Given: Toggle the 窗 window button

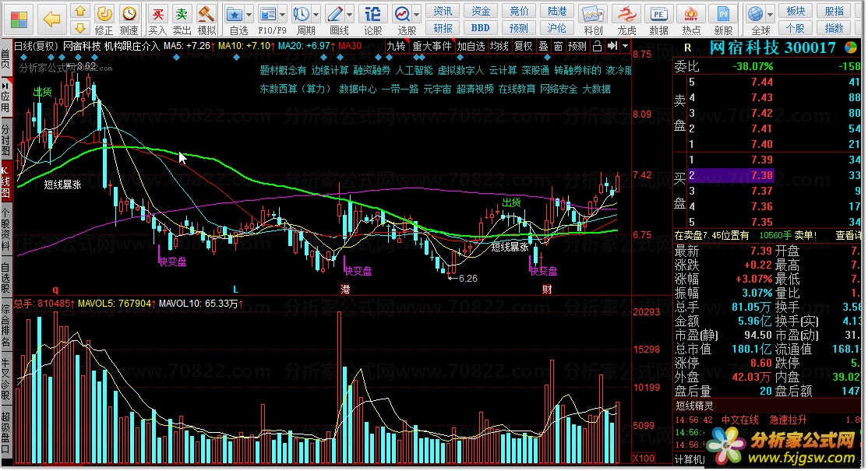Looking at the screenshot, I should pos(558,47).
